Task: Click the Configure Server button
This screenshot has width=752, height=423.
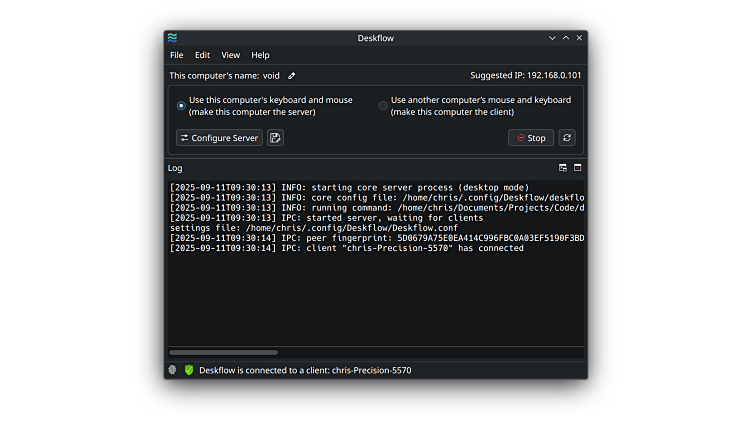Action: pyautogui.click(x=219, y=138)
